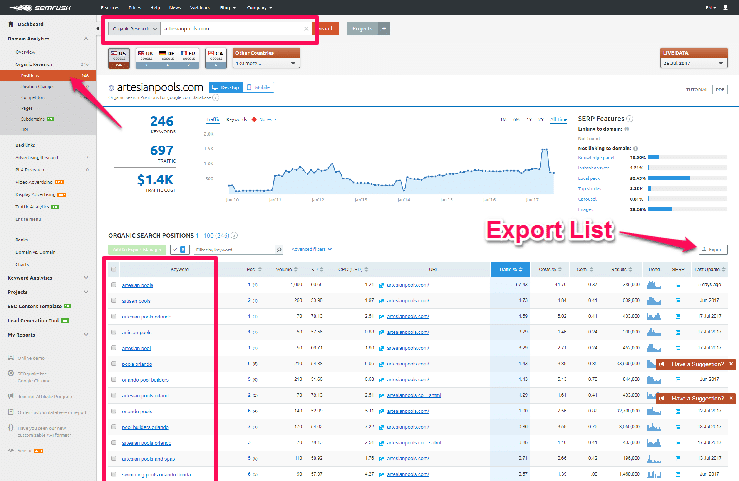Collapse the Domain Analytics sidebar section
Screen dimensions: 739x481
(x=86, y=39)
